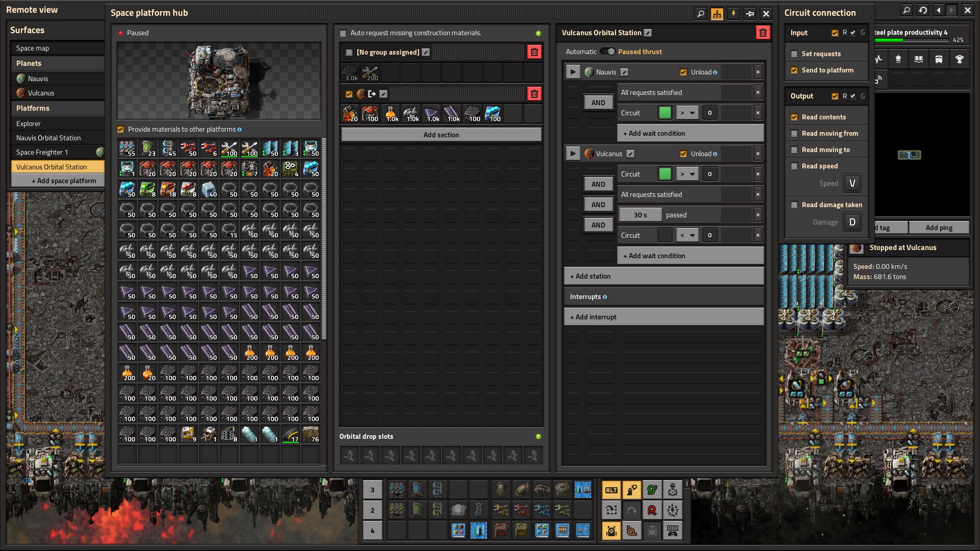Enable Read moving from checkbox

(x=794, y=134)
